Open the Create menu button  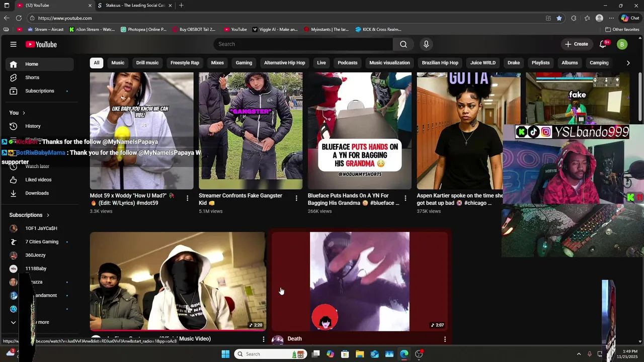tap(577, 44)
